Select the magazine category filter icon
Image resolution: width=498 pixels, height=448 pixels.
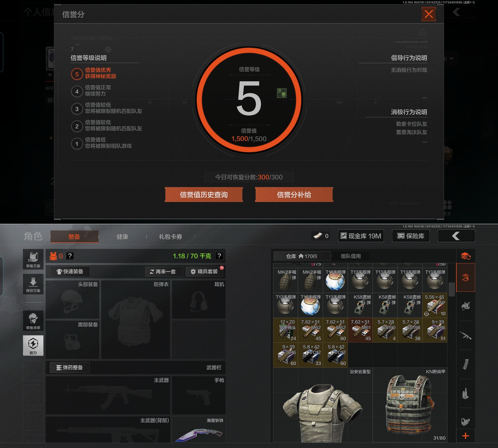coord(465,364)
